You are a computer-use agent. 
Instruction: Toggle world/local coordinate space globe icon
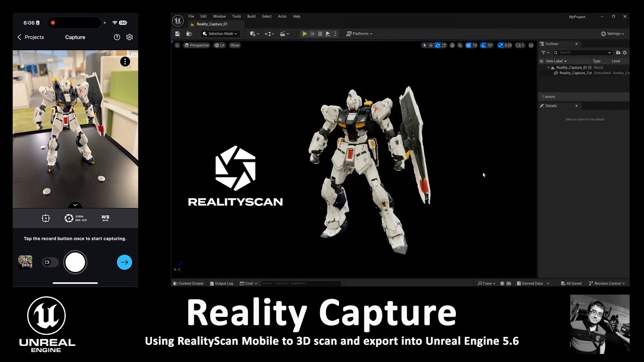tap(452, 45)
